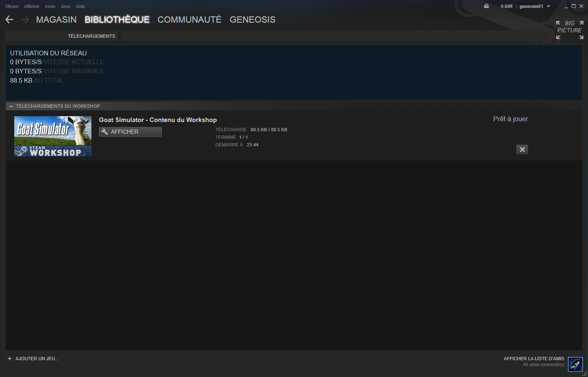
Task: Open the Jeux menu
Action: (x=65, y=6)
